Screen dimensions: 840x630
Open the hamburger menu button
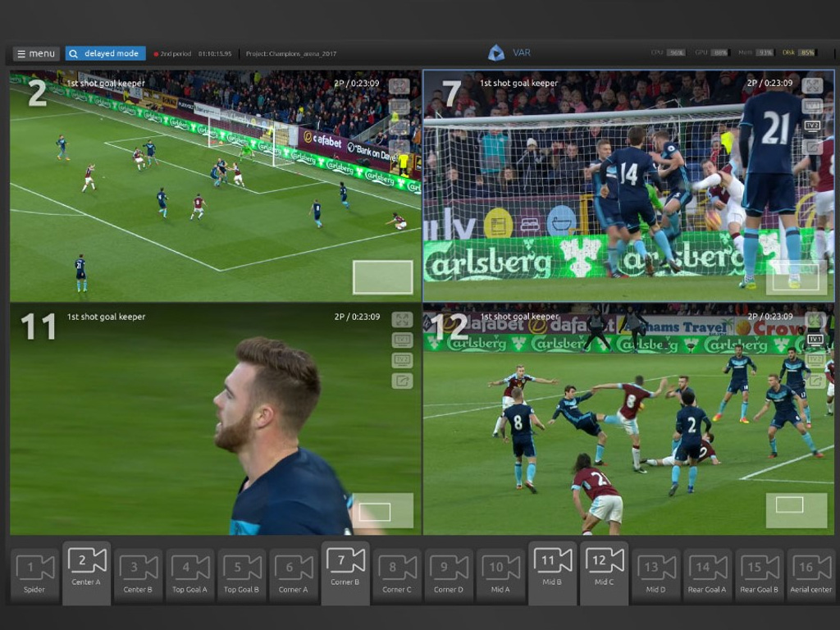click(x=35, y=53)
